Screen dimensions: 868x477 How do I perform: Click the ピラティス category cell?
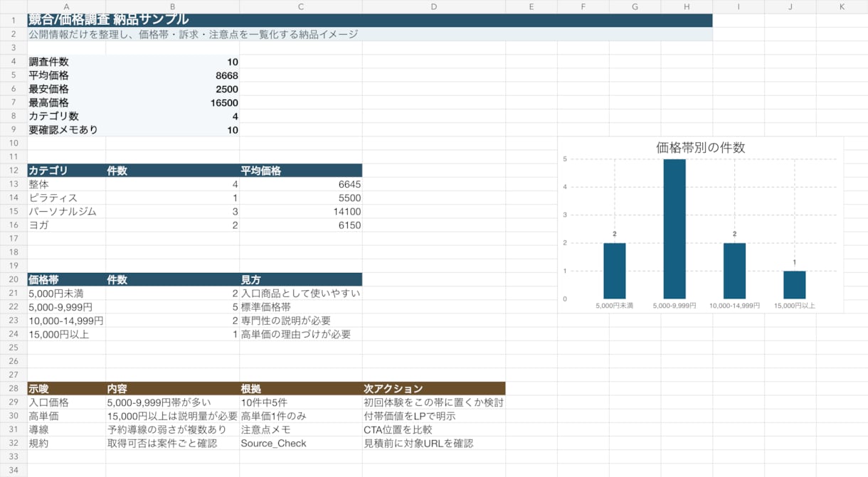point(66,198)
